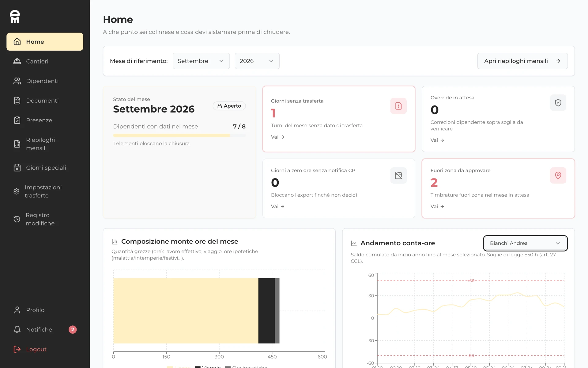Screen dimensions: 588x368
Task: Click the Riepiloghi mensili report icon
Action: pos(17,144)
